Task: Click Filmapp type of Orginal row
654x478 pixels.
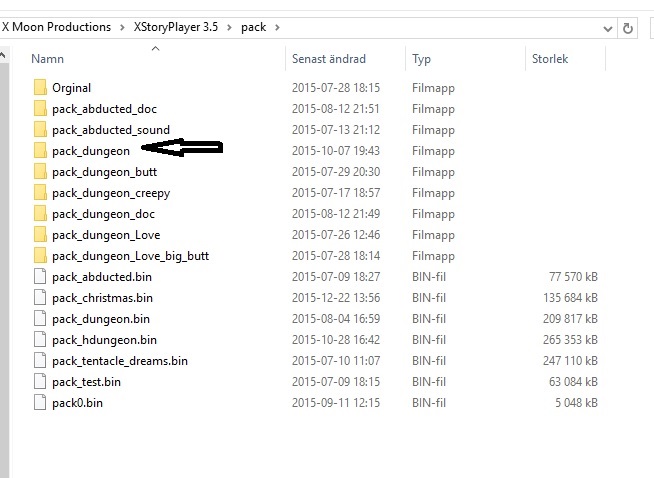Action: pyautogui.click(x=433, y=88)
